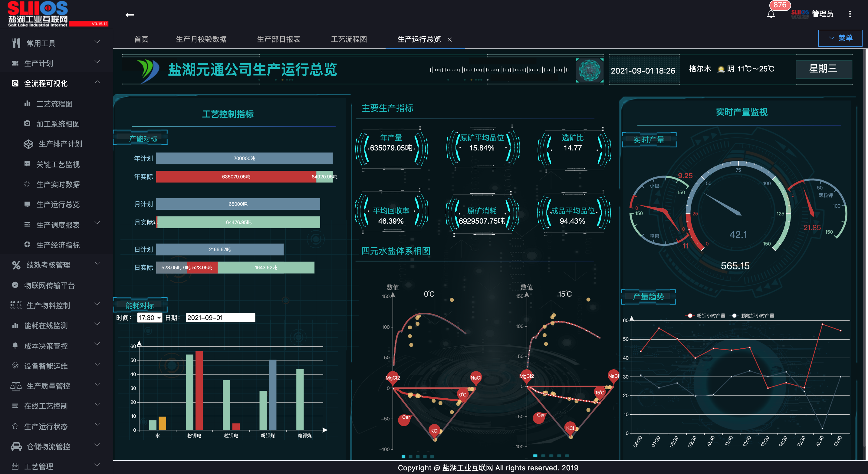This screenshot has width=868, height=474.
Task: Click the 加工系统相图 camera icon
Action: 27,123
